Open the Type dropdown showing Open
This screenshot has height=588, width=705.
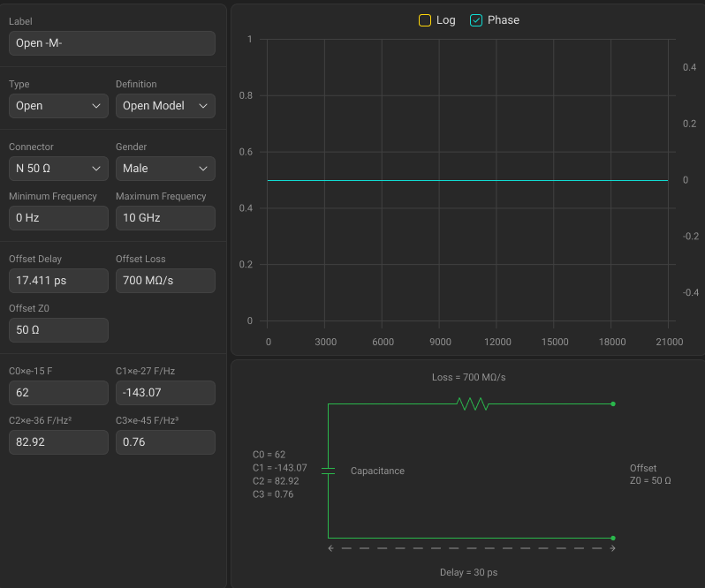pyautogui.click(x=58, y=106)
